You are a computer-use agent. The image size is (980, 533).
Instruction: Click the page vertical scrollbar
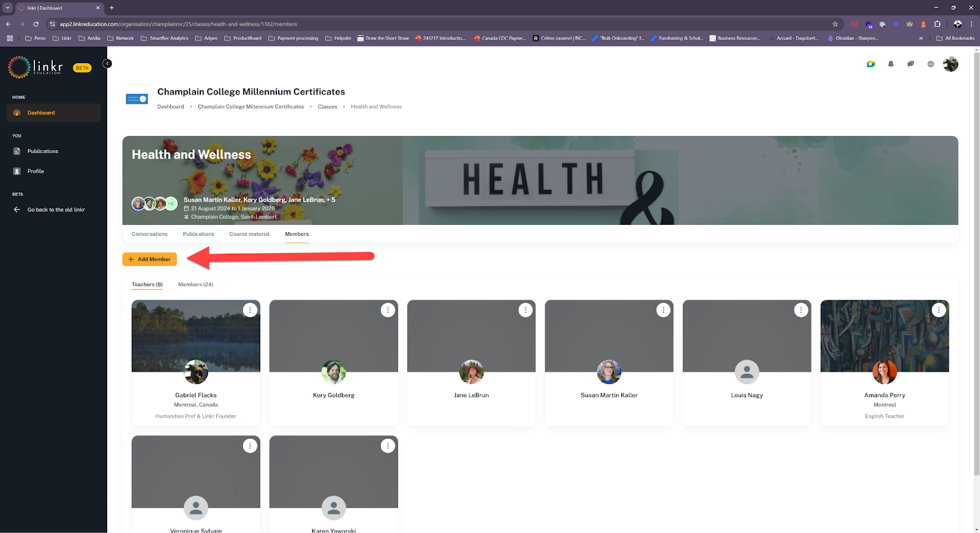pos(976,263)
